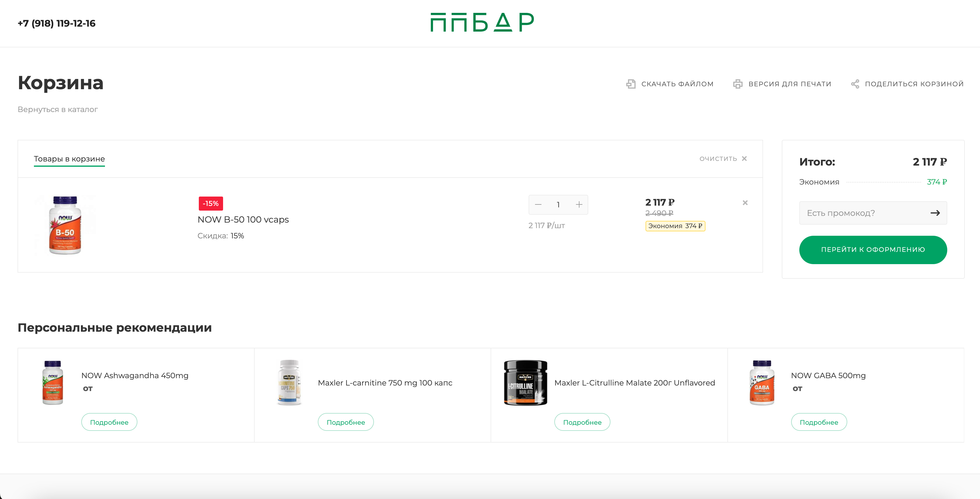Open the ППБАР logo homepage
Screen dimensions: 980x499
[482, 22]
